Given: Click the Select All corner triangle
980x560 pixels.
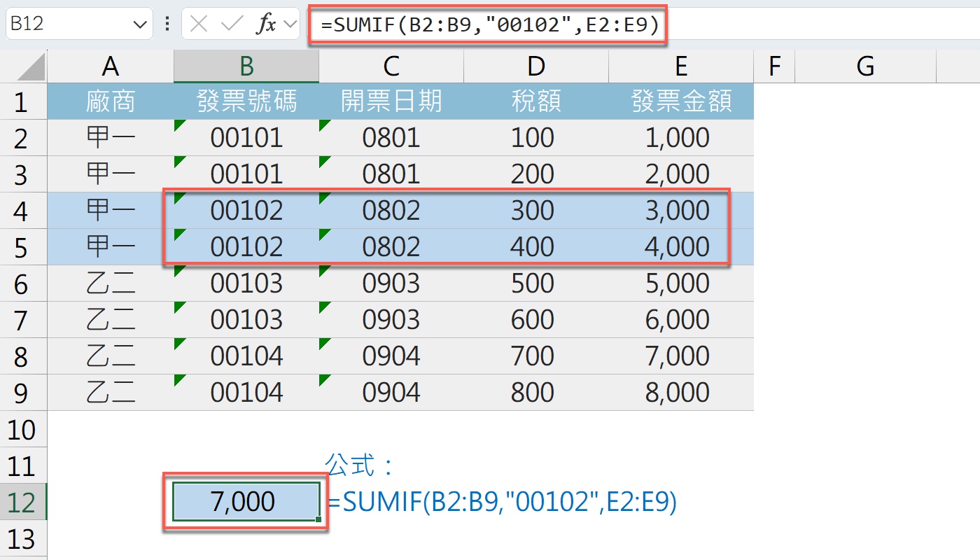Looking at the screenshot, I should point(31,66).
